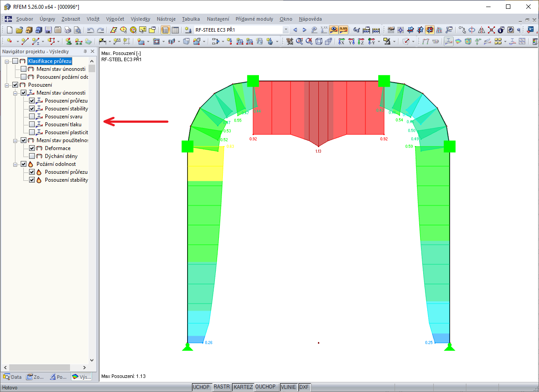This screenshot has height=392, width=539.
Task: Collapse the Mezní stav použitelnosti node
Action: (15, 140)
